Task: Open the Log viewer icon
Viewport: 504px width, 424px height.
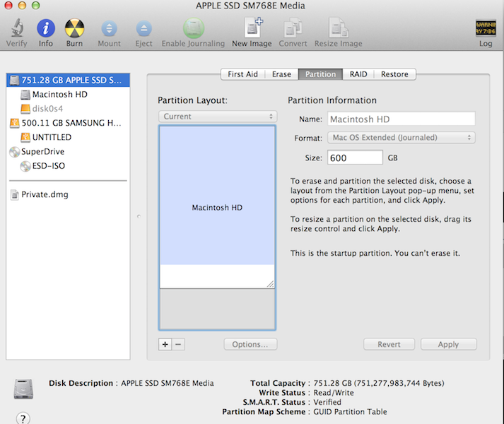Action: pos(486,28)
